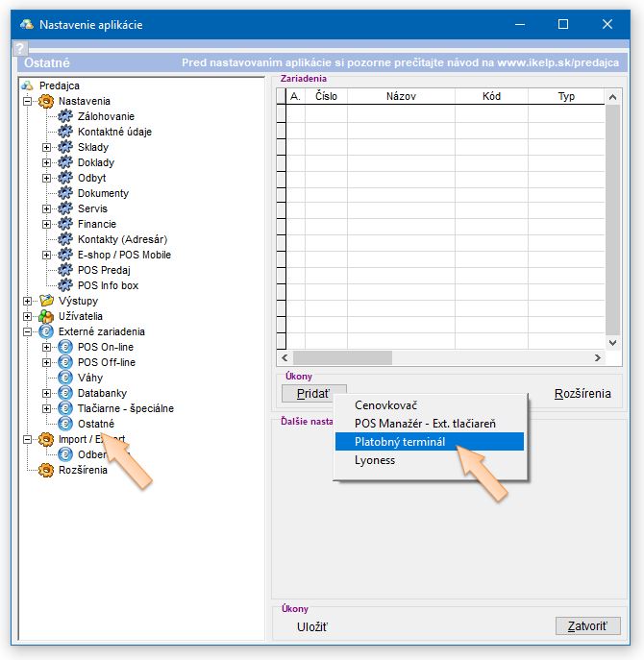Click the help question mark icon
Screen dimensions: 644x660
pyautogui.click(x=19, y=47)
